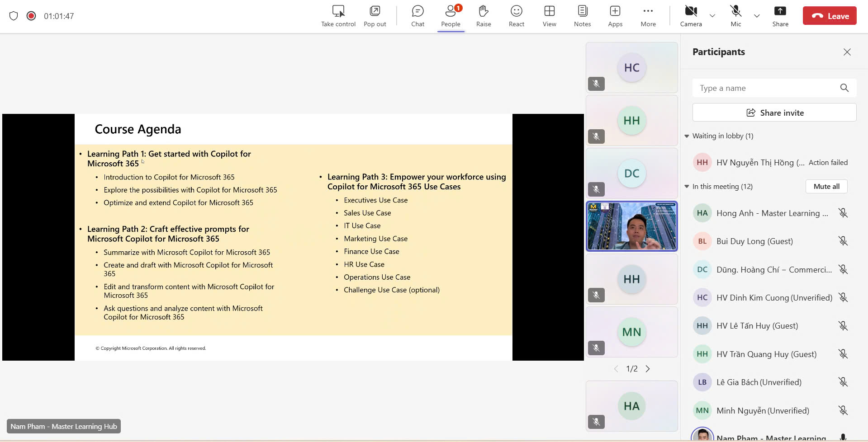868x442 pixels.
Task: Click the meeting timer 01:01:47
Action: pyautogui.click(x=59, y=16)
